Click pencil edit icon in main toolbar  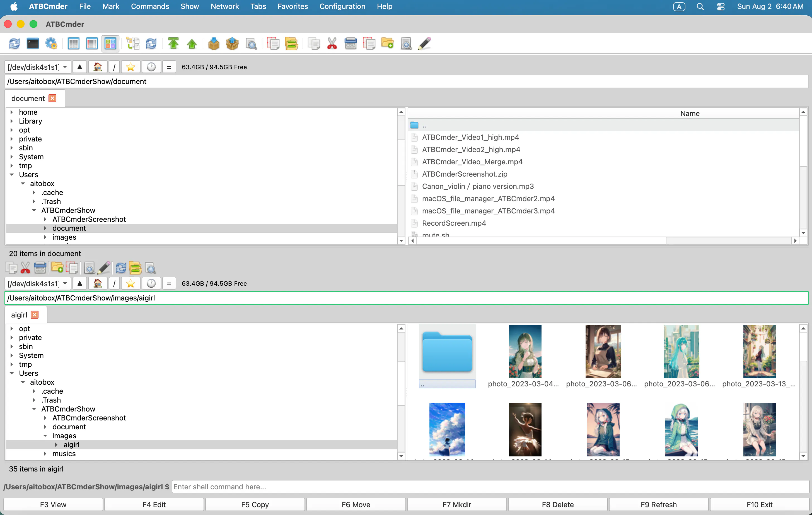425,44
